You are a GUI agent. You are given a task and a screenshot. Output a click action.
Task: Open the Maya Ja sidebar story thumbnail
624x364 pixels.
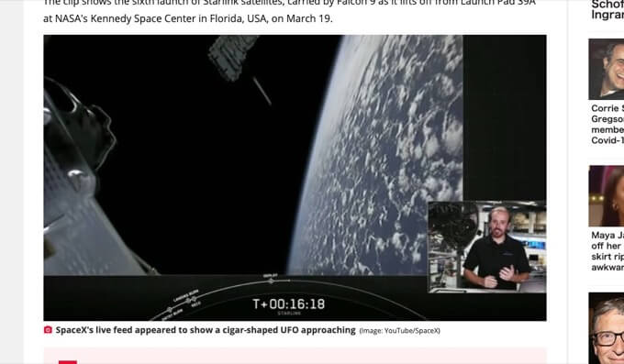tap(606, 195)
